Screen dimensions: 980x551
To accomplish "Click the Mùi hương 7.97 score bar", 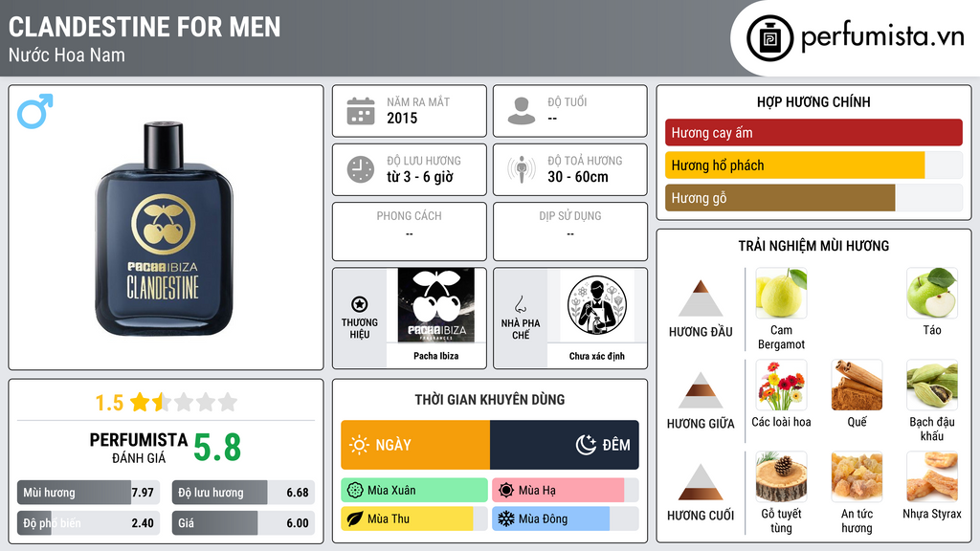I will point(89,493).
